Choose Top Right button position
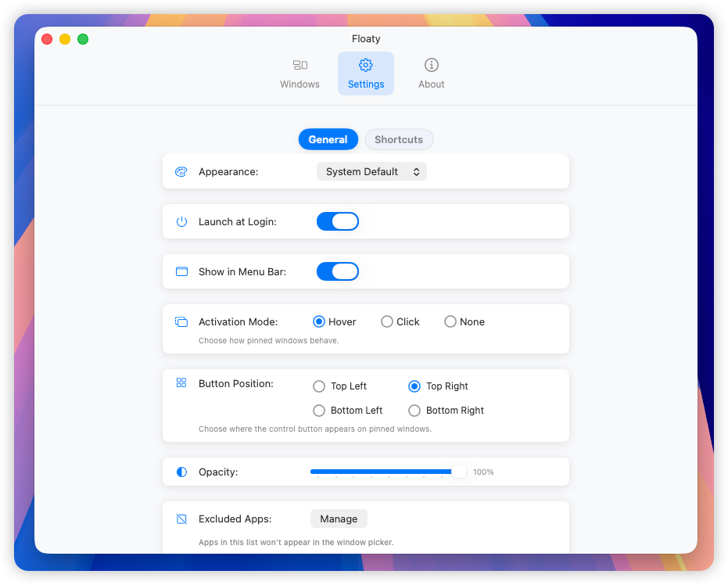Image resolution: width=728 pixels, height=585 pixels. tap(438, 386)
